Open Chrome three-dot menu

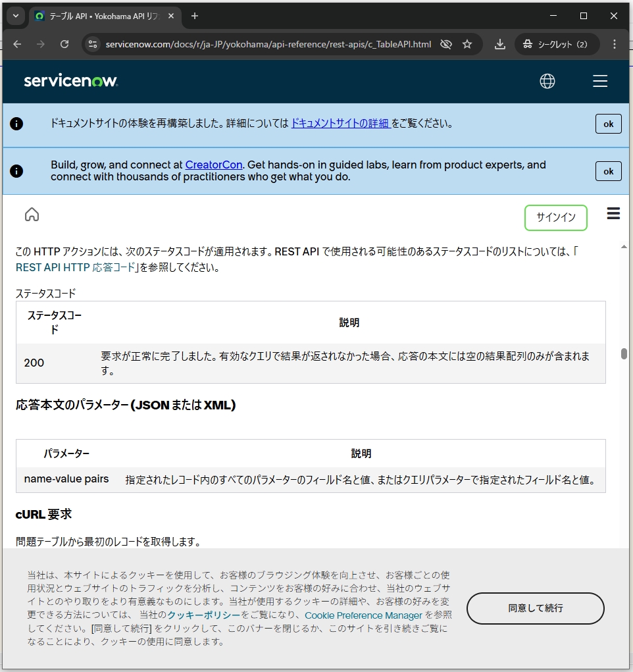[615, 44]
